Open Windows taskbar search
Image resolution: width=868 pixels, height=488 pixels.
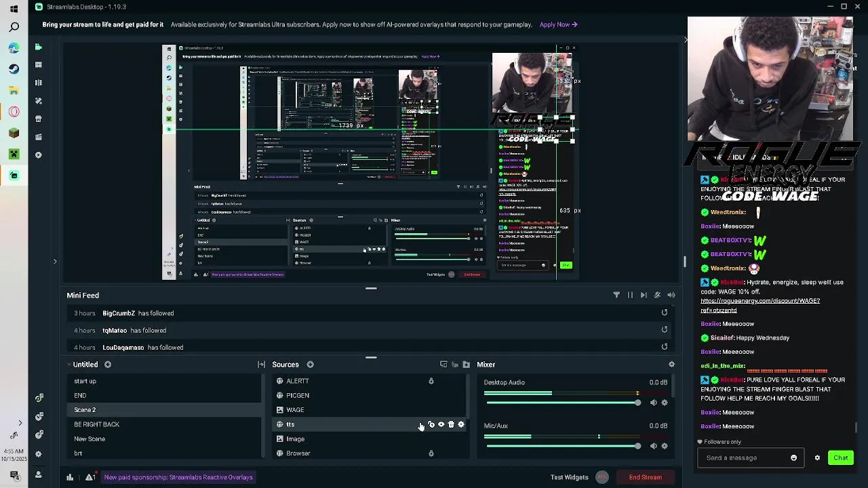click(x=14, y=27)
